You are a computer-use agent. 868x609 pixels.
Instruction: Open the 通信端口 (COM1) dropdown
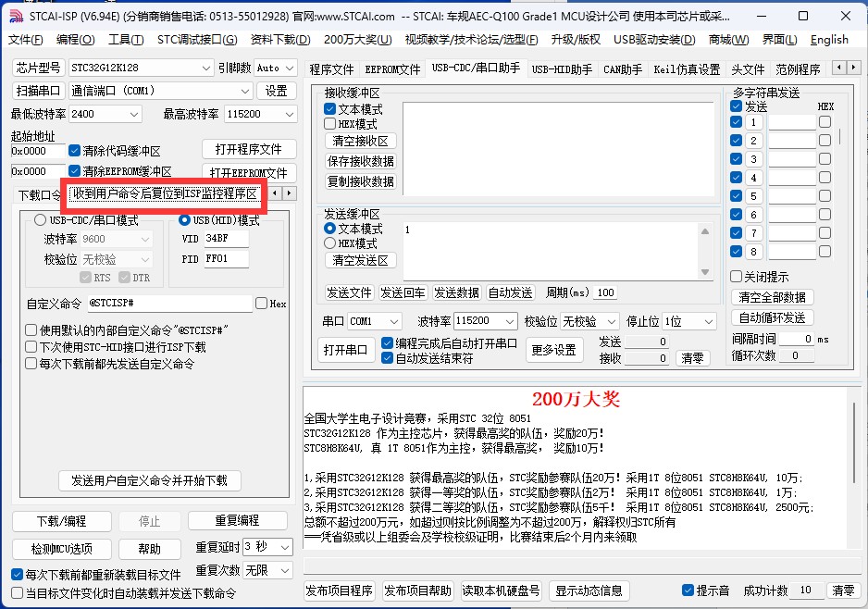pyautogui.click(x=160, y=91)
